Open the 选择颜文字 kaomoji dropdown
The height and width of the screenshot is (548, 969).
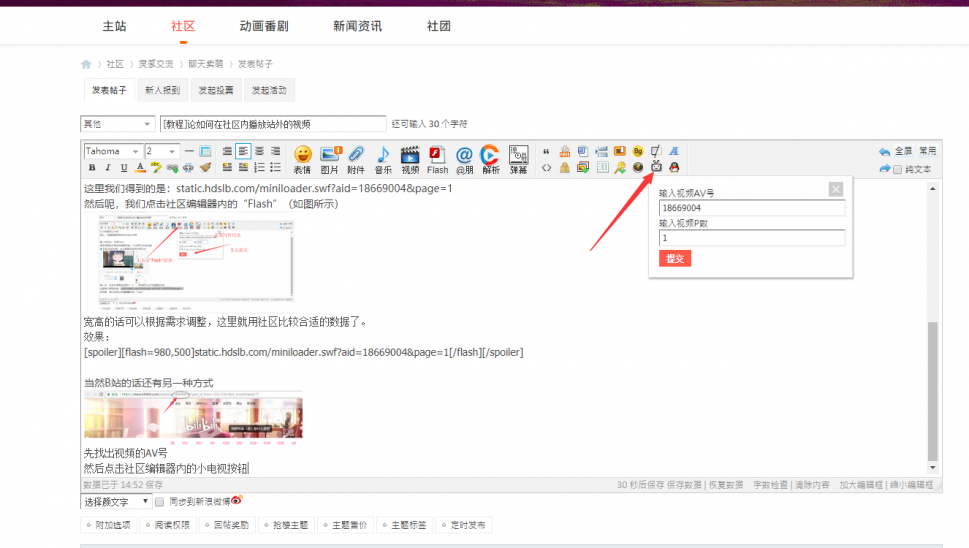116,502
